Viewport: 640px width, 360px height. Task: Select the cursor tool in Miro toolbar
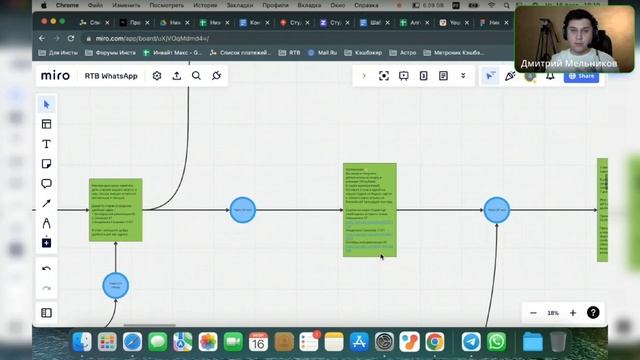click(47, 104)
